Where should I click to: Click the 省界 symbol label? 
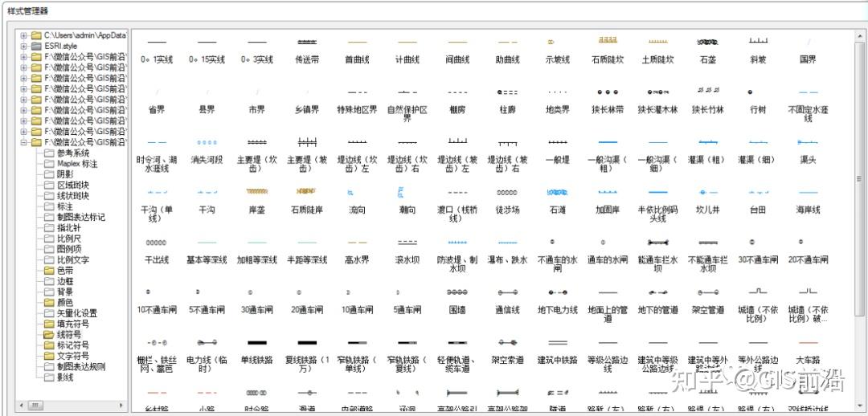tap(157, 110)
